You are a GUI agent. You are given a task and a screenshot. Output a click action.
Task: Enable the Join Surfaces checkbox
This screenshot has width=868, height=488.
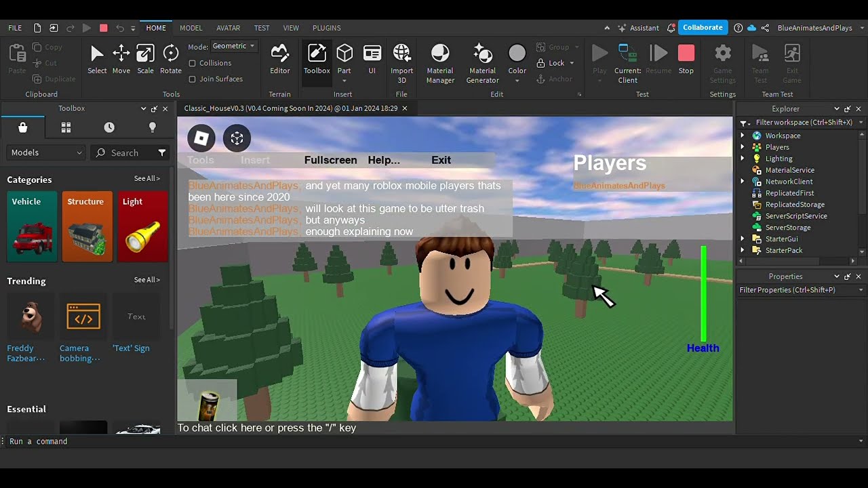click(193, 79)
